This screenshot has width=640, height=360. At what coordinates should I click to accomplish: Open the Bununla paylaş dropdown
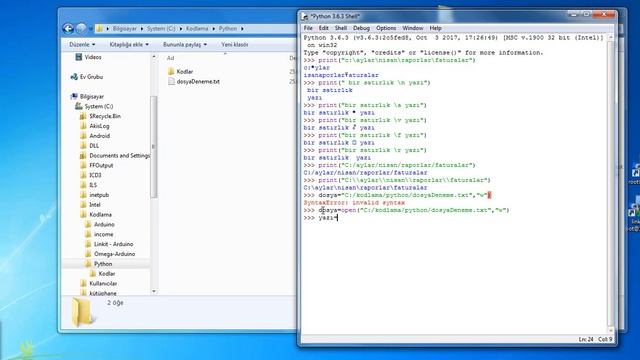tap(185, 44)
